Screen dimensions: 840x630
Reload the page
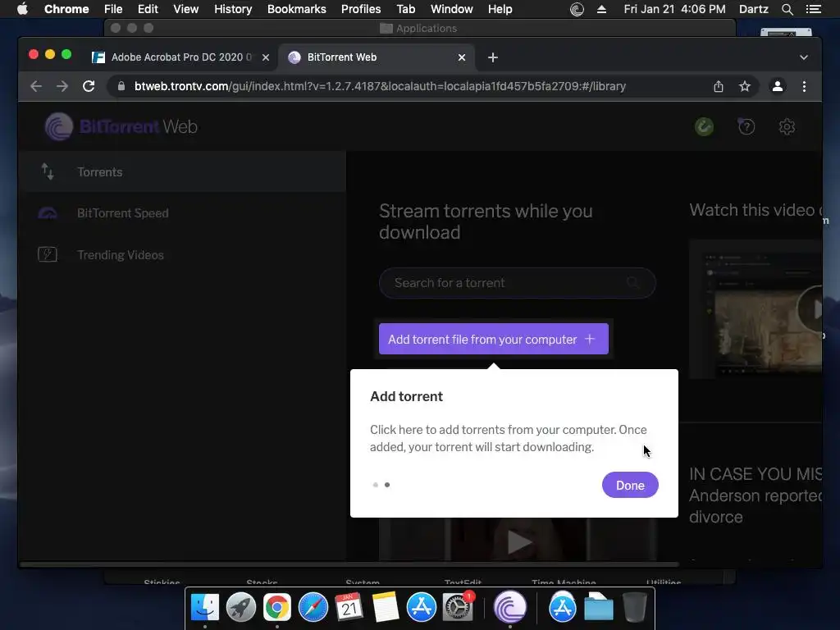pyautogui.click(x=89, y=86)
